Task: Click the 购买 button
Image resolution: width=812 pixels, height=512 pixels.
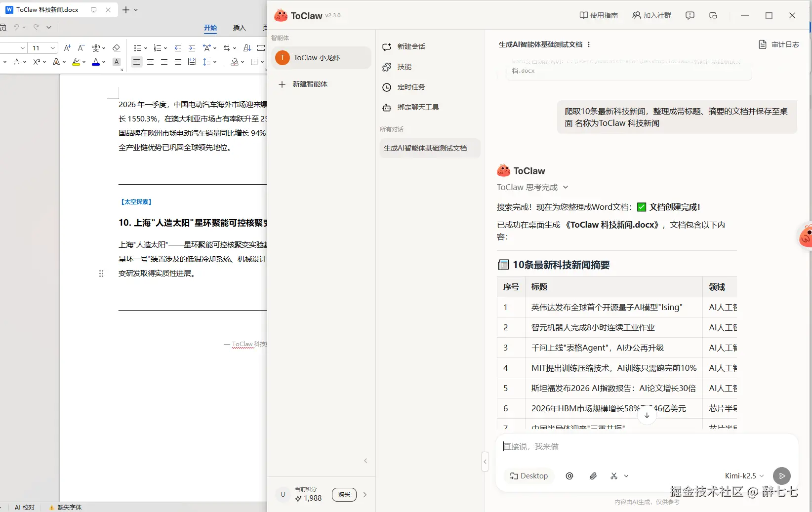Action: (x=344, y=494)
